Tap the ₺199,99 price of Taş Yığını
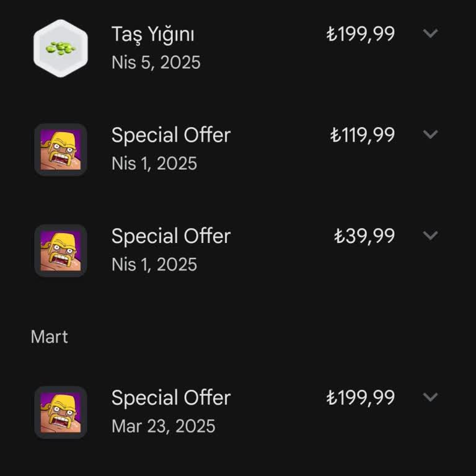 [x=360, y=34]
